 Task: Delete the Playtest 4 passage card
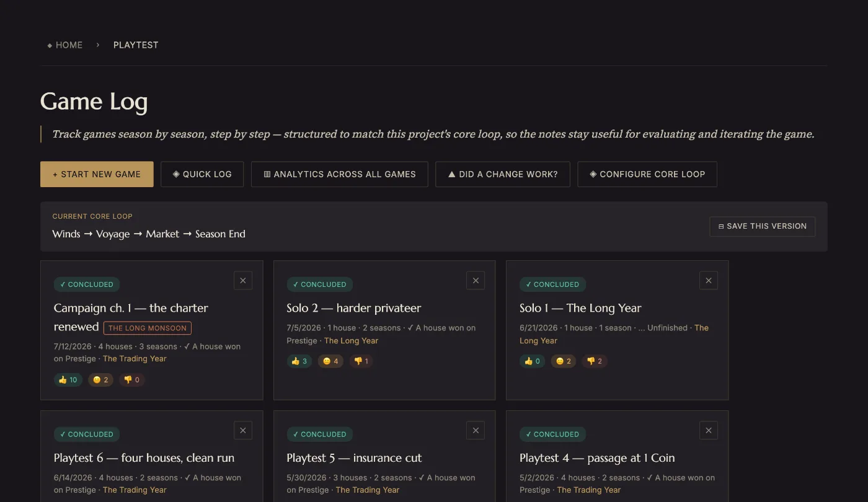coord(709,431)
